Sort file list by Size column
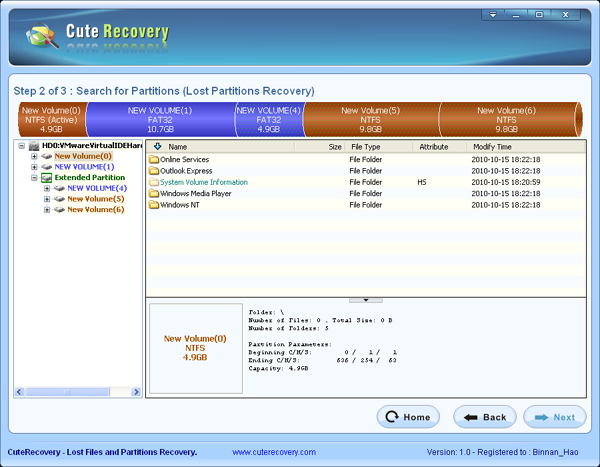Viewport: 600px width, 467px height. pos(335,147)
